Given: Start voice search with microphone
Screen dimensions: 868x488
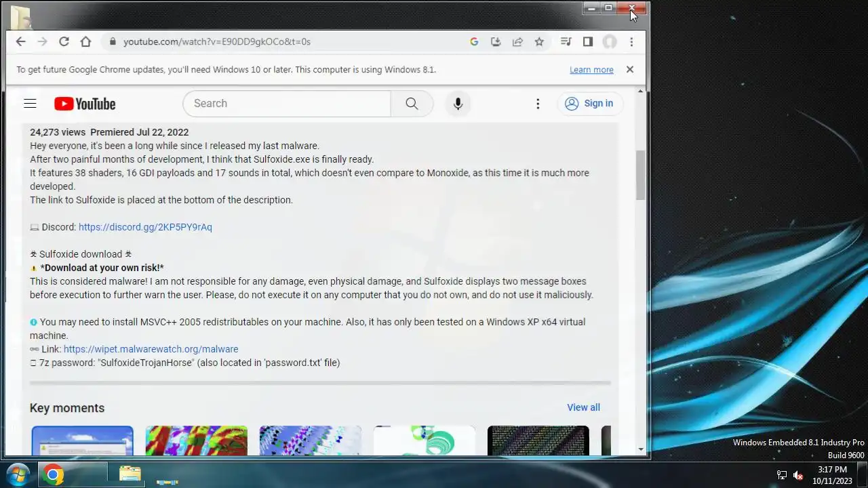Looking at the screenshot, I should pos(458,104).
